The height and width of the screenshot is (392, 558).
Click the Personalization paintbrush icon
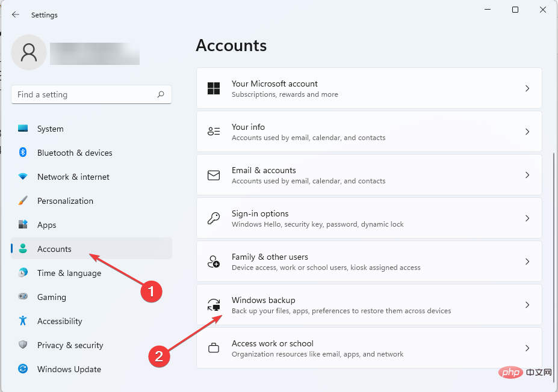[23, 201]
